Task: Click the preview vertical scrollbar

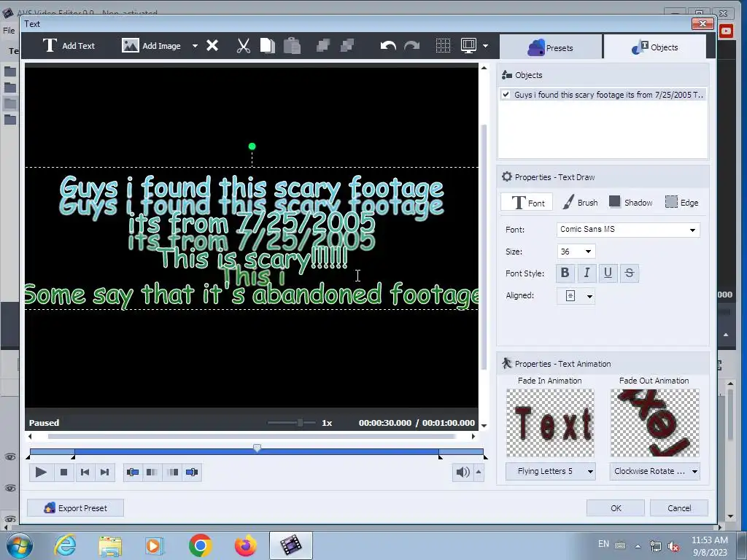Action: pos(484,247)
